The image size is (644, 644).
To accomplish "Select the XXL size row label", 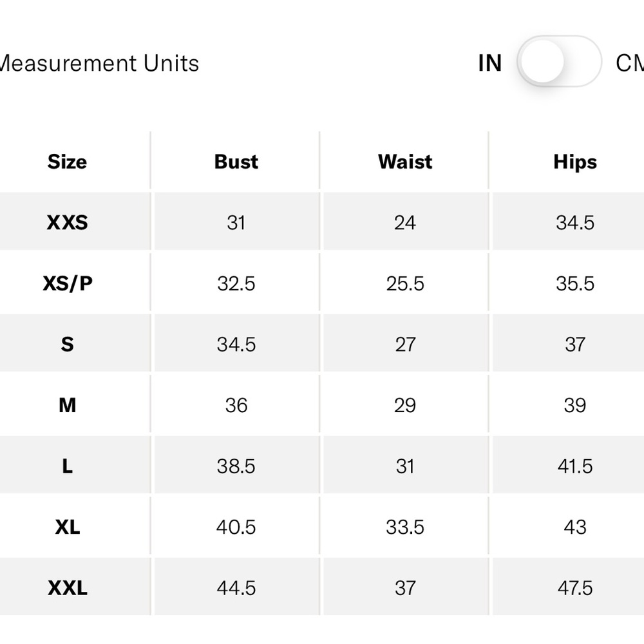I will point(68,587).
